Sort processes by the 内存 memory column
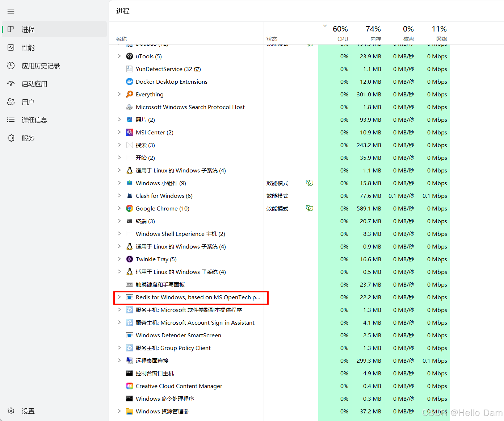 point(368,33)
